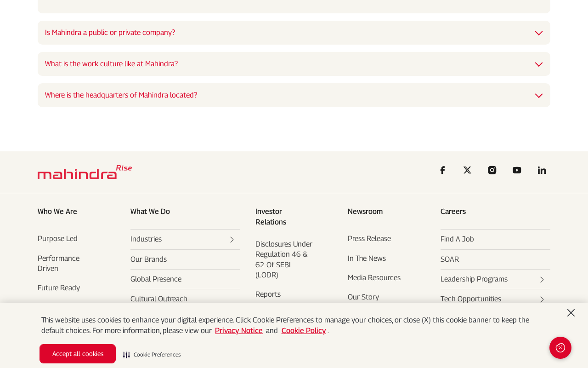Viewport: 588px width, 368px height.
Task: Open the What We Do footer heading
Action: tap(150, 212)
